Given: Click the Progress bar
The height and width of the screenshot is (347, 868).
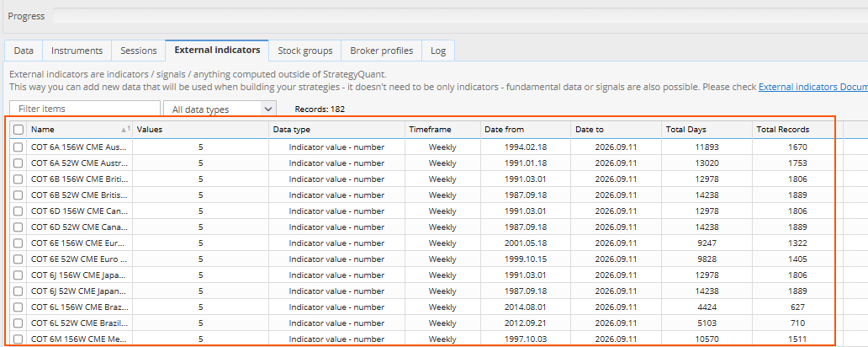Looking at the screenshot, I should pyautogui.click(x=460, y=15).
